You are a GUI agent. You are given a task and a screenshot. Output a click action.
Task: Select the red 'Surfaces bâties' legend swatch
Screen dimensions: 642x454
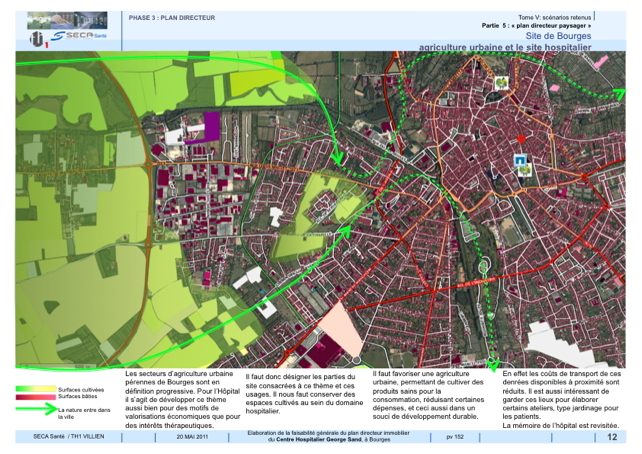pyautogui.click(x=36, y=397)
